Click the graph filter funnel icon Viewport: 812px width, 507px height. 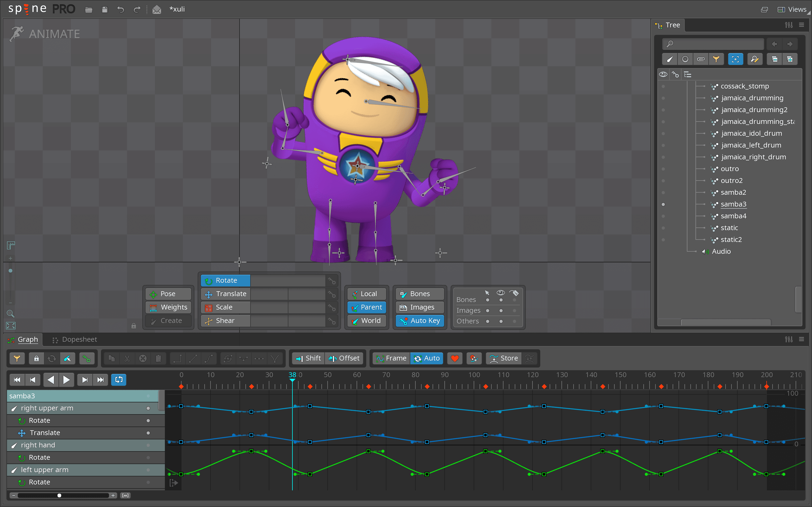pos(17,358)
